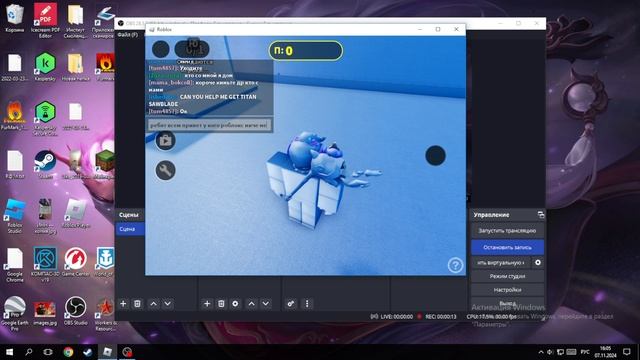This screenshot has width=640, height=360.
Task: Open advanced audio properties in the mixer toolbar
Action: click(x=291, y=304)
